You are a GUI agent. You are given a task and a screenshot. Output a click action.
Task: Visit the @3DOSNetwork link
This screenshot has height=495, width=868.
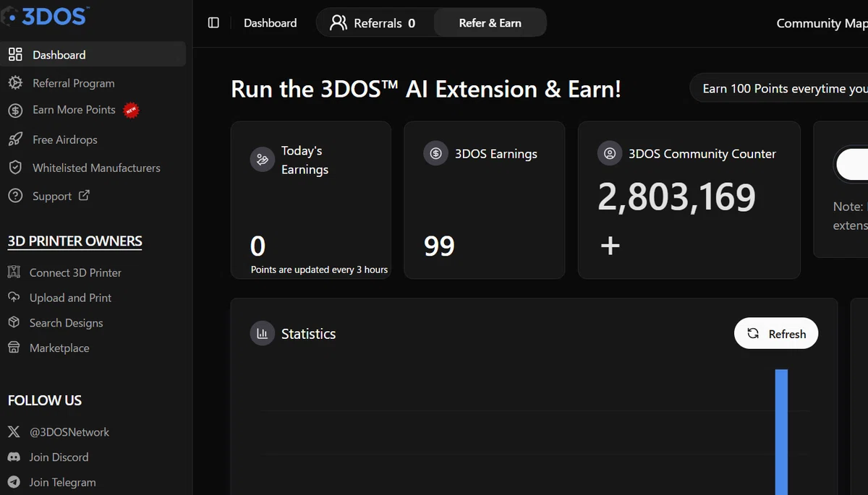tap(69, 432)
